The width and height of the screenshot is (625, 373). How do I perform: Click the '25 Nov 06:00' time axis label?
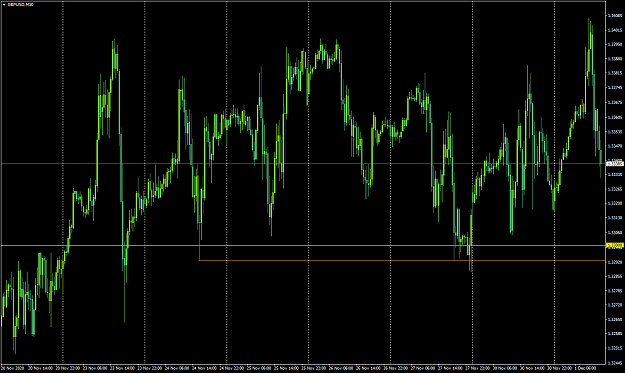(x=259, y=368)
